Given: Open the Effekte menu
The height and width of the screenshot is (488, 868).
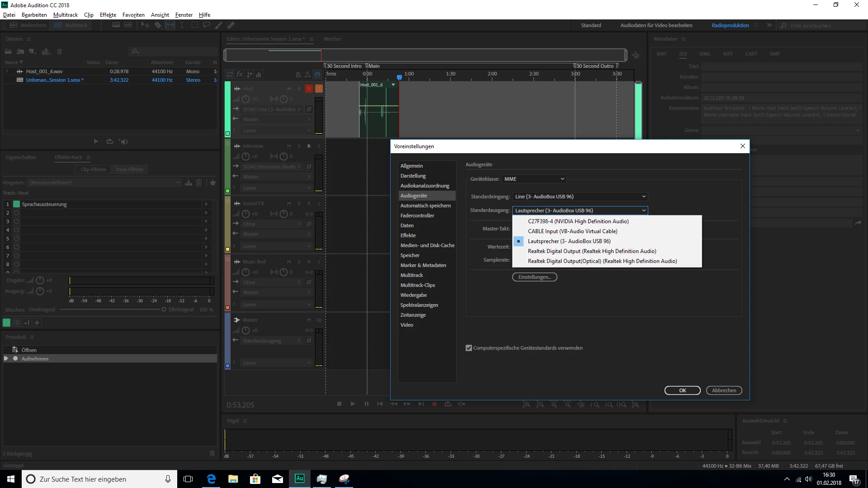Looking at the screenshot, I should pos(108,15).
